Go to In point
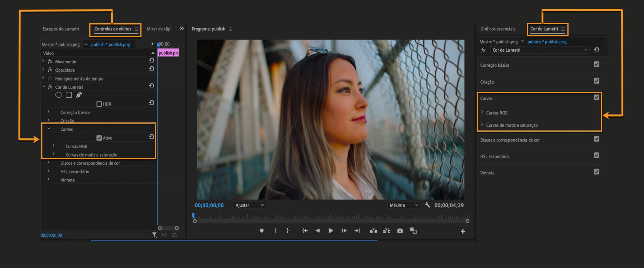 point(305,231)
